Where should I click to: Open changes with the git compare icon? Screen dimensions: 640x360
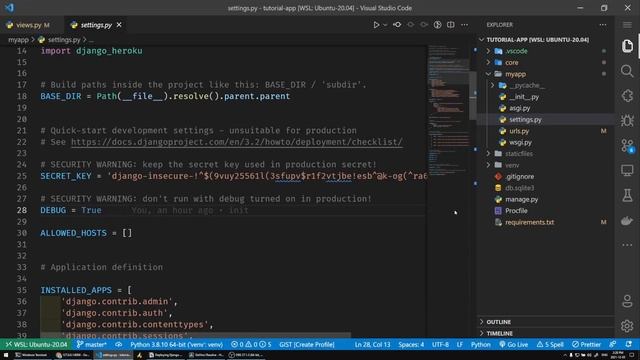[x=397, y=25]
